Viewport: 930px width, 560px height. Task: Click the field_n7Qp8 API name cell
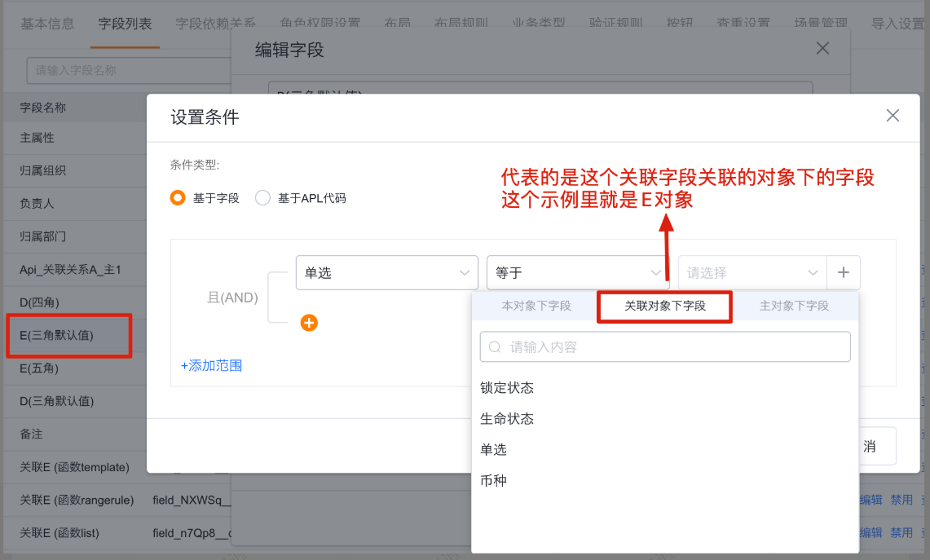191,533
